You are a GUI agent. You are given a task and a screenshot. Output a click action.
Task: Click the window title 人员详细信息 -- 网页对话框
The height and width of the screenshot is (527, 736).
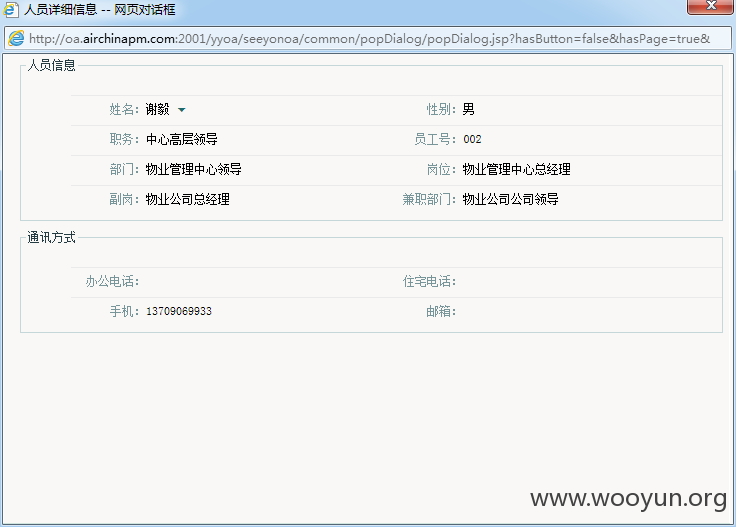100,9
